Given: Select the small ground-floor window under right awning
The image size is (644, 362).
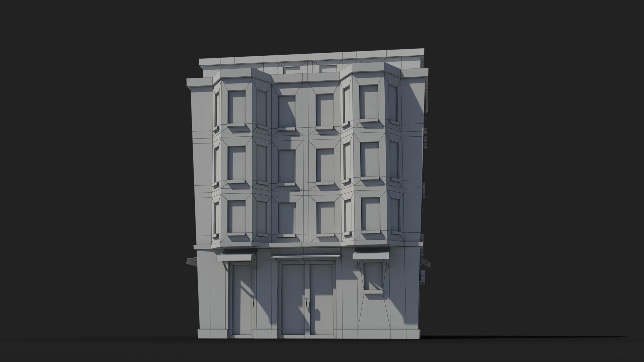Looking at the screenshot, I should click(373, 277).
